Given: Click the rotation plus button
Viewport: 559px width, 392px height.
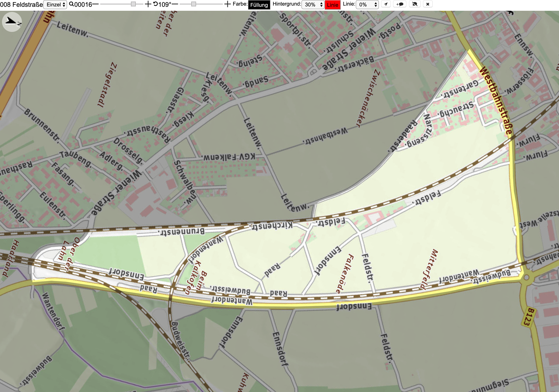Looking at the screenshot, I should tap(227, 4).
